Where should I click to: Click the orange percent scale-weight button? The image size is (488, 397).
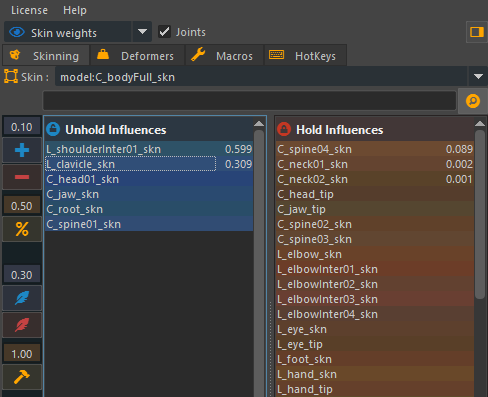coord(22,229)
